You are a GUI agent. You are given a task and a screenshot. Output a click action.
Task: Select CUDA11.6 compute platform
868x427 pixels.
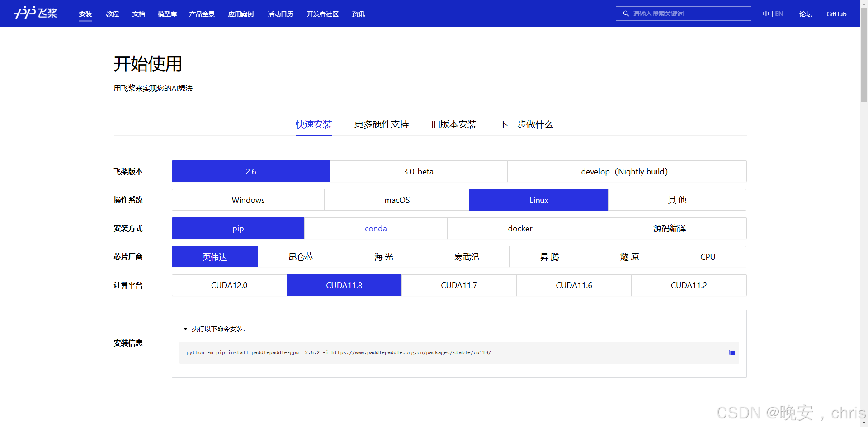(573, 285)
